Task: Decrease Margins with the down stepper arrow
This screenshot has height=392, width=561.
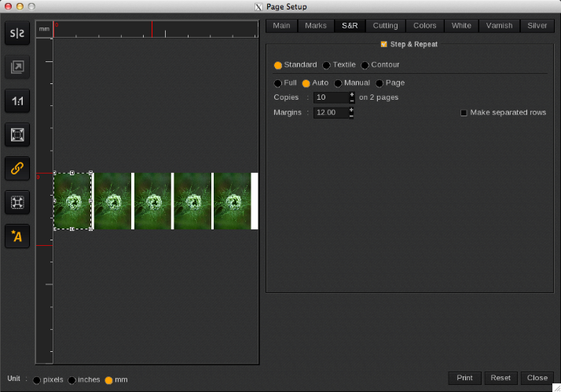Action: coord(351,116)
